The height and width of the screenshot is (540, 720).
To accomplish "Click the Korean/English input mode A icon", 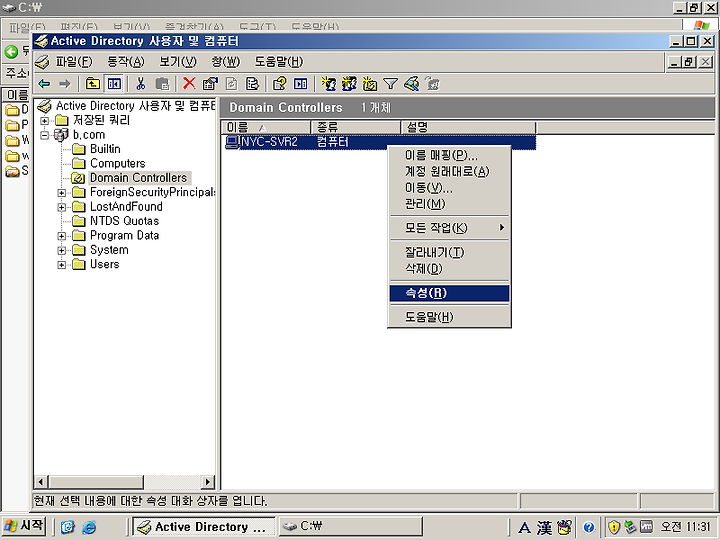I will pyautogui.click(x=524, y=527).
